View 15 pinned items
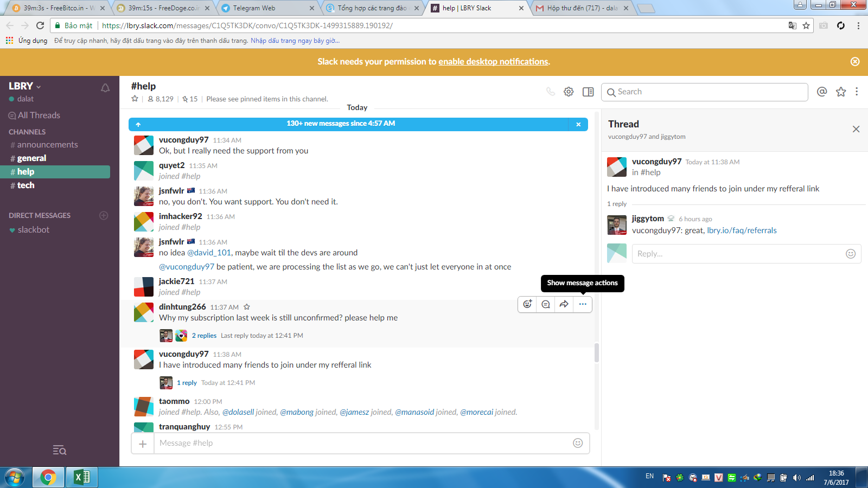The width and height of the screenshot is (868, 488). (190, 99)
